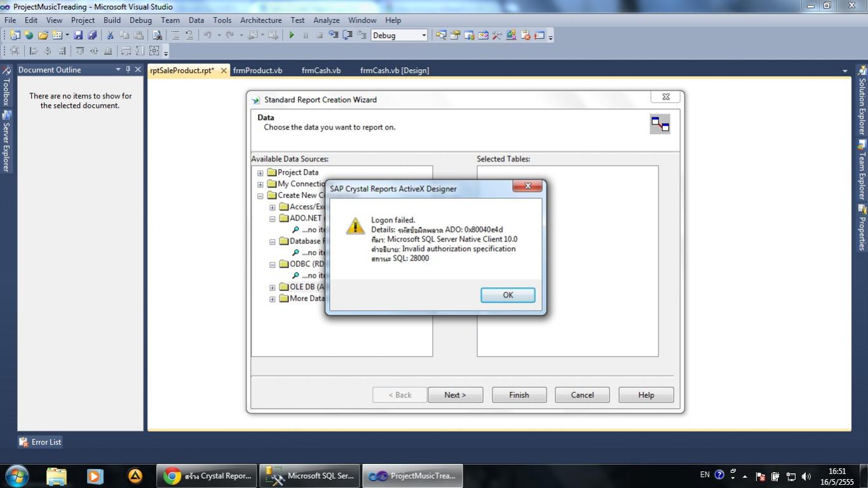The width and height of the screenshot is (868, 488).
Task: Switch to the frmProduct.vb tab
Action: pos(257,71)
